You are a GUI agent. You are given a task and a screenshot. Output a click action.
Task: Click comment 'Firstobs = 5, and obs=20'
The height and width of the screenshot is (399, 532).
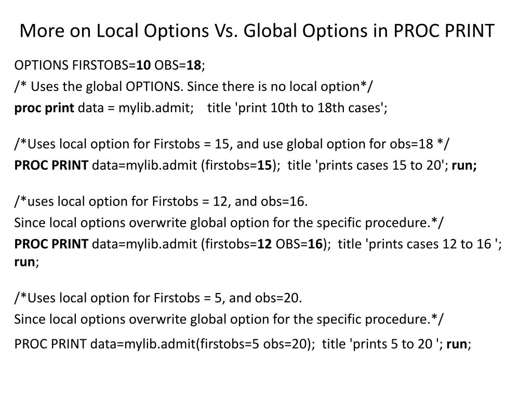[158, 298]
